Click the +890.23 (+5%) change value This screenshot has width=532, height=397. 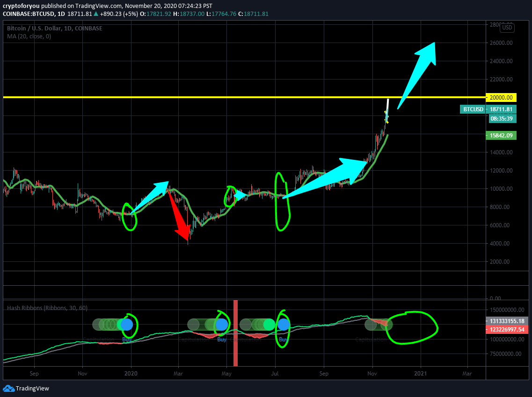pos(119,14)
